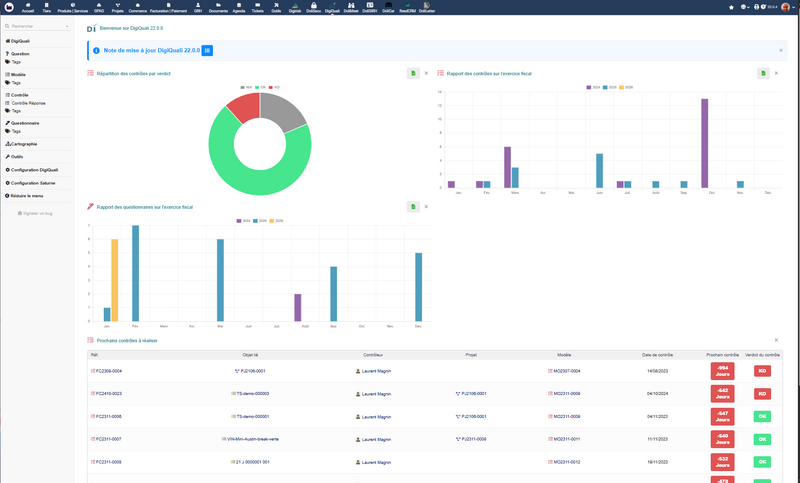Image resolution: width=800 pixels, height=483 pixels.
Task: Open the blue release notes icon button
Action: (x=207, y=50)
